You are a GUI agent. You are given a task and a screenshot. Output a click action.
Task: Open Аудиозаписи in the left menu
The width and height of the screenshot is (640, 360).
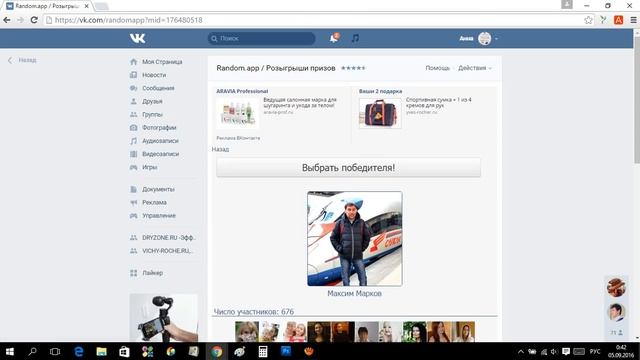(x=160, y=141)
